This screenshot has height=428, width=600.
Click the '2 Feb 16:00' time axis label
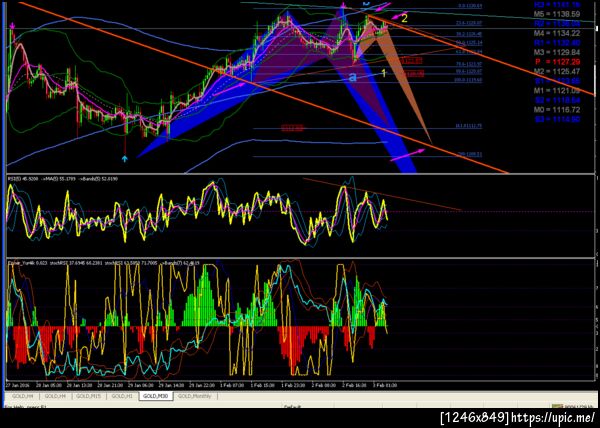pyautogui.click(x=354, y=386)
